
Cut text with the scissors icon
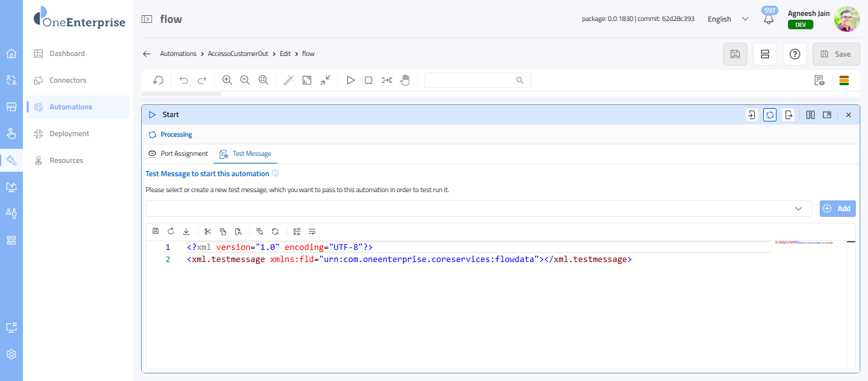pyautogui.click(x=207, y=232)
